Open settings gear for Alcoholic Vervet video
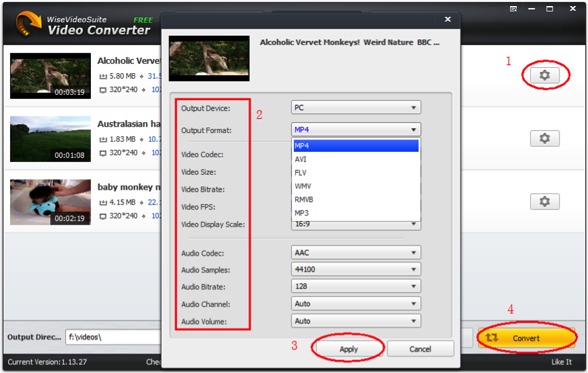588x373 pixels. click(545, 75)
